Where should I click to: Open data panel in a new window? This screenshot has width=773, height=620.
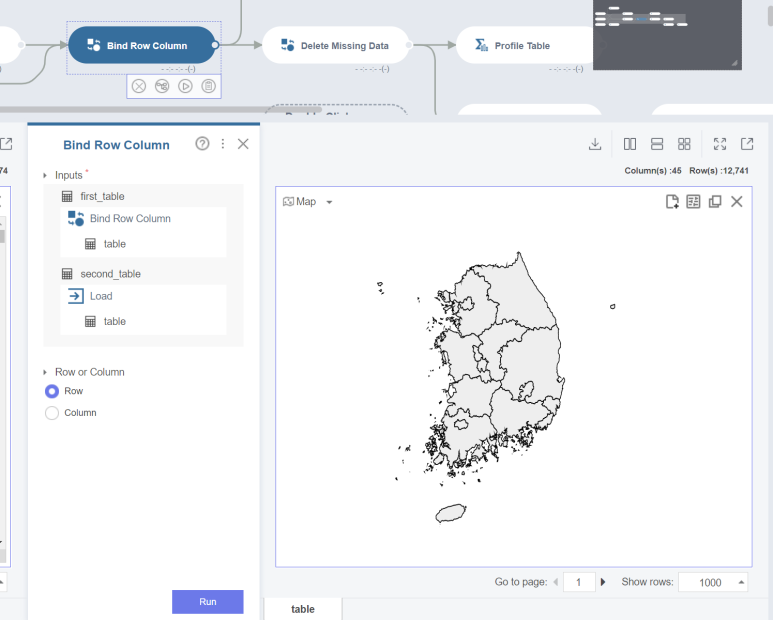coord(747,144)
